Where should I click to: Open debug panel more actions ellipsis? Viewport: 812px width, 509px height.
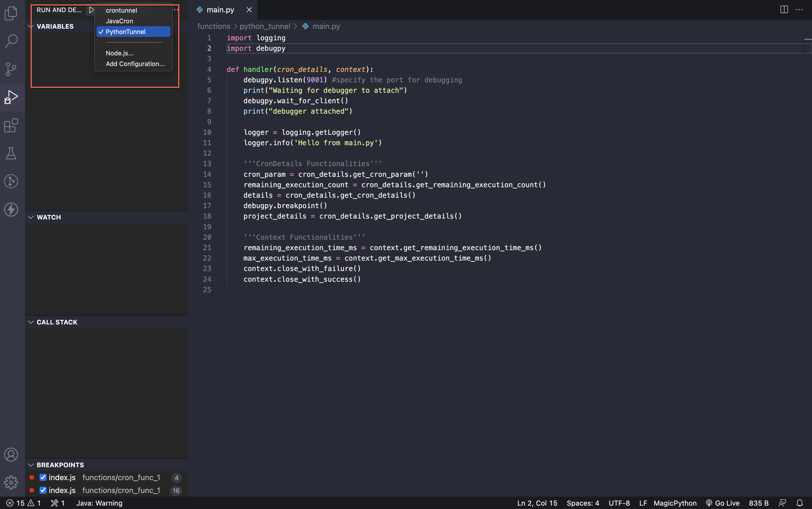point(176,10)
